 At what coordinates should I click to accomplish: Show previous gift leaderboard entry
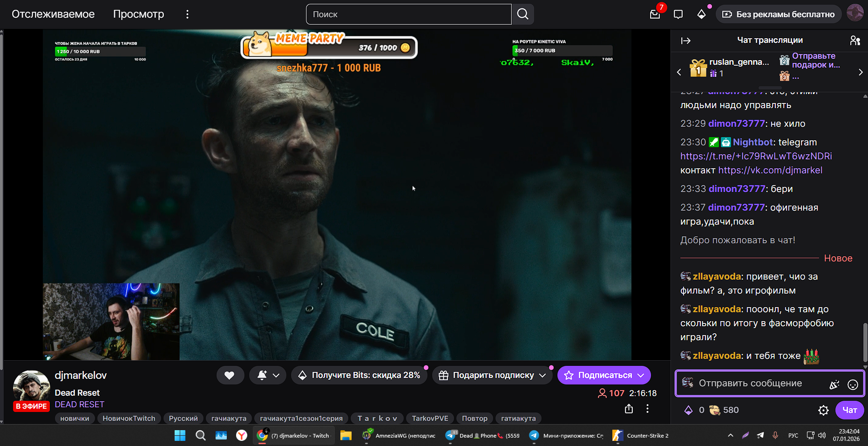679,72
